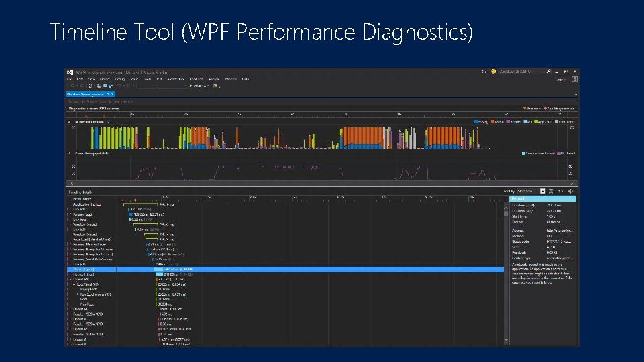
Task: Click the feedback smiley icon
Action: tap(493, 72)
